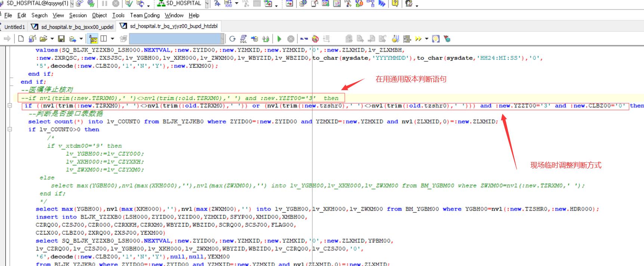Click the bug debug icon with red circle
The width and height of the screenshot is (644, 266).
click(x=315, y=39)
